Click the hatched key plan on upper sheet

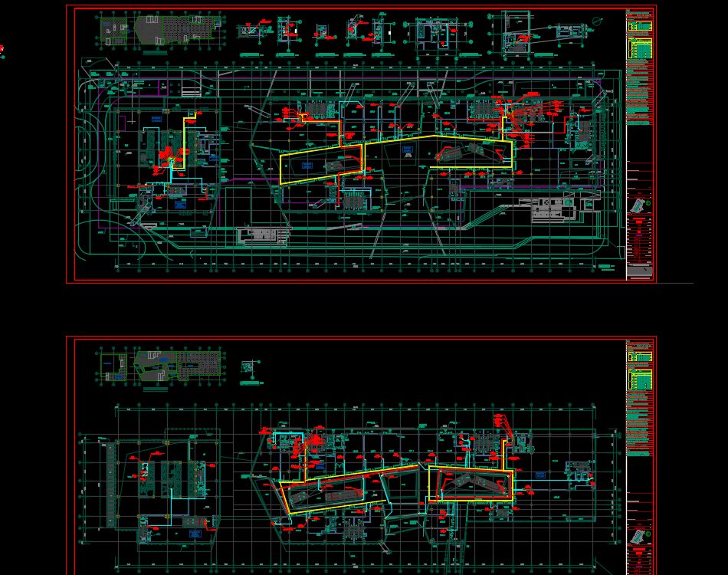click(179, 30)
